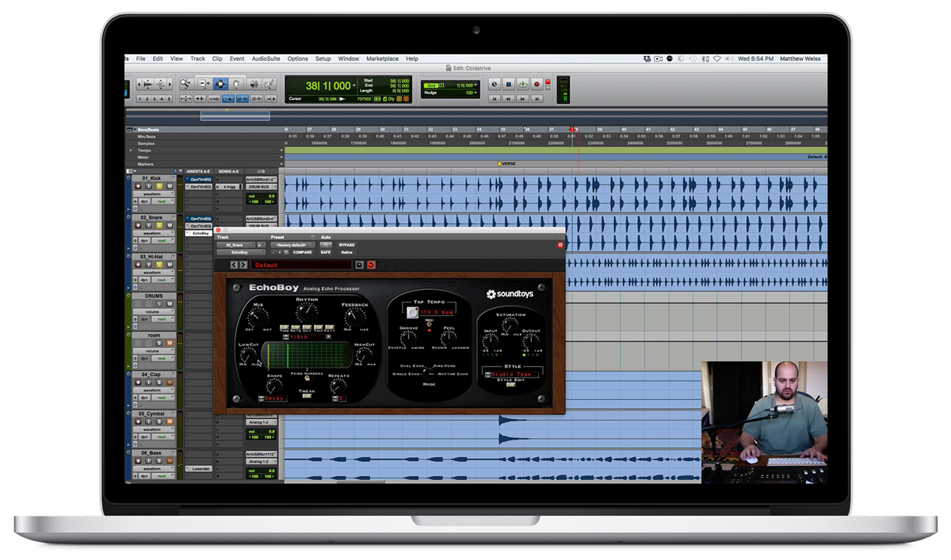Click EchoBoy insert on 02_Snare track
951x560 pixels.
pyautogui.click(x=199, y=234)
